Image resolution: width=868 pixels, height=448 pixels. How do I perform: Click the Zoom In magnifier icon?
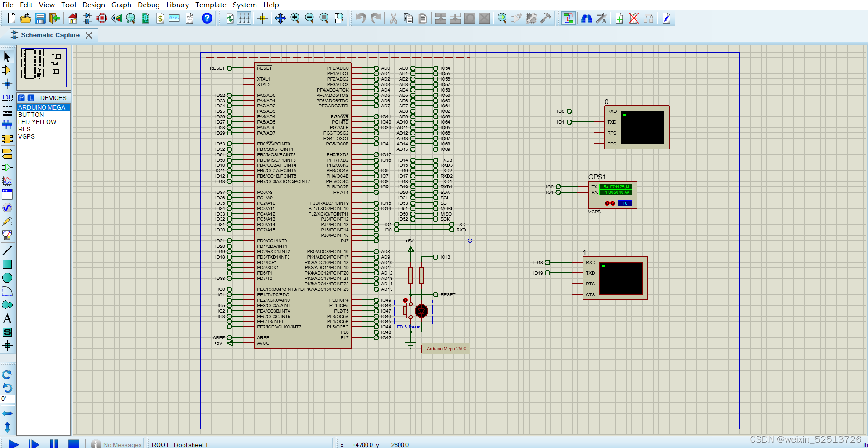[x=295, y=18]
